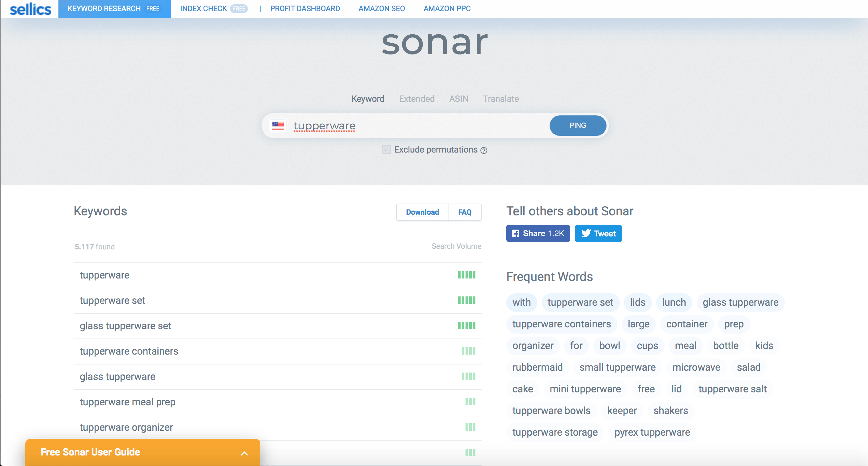Viewport: 868px width, 466px height.
Task: Switch to ASIN search mode
Action: [x=459, y=99]
